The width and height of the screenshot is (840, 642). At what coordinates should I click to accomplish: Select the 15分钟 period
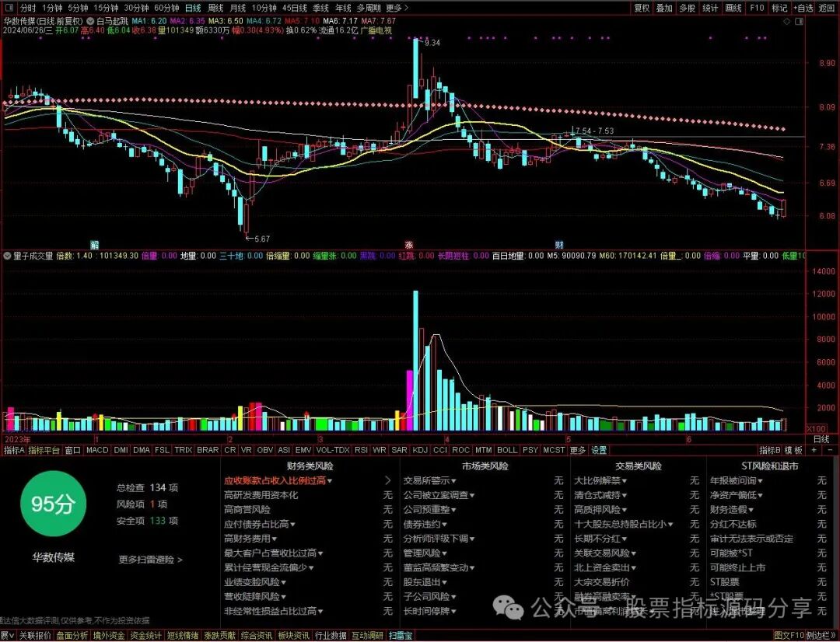click(106, 8)
